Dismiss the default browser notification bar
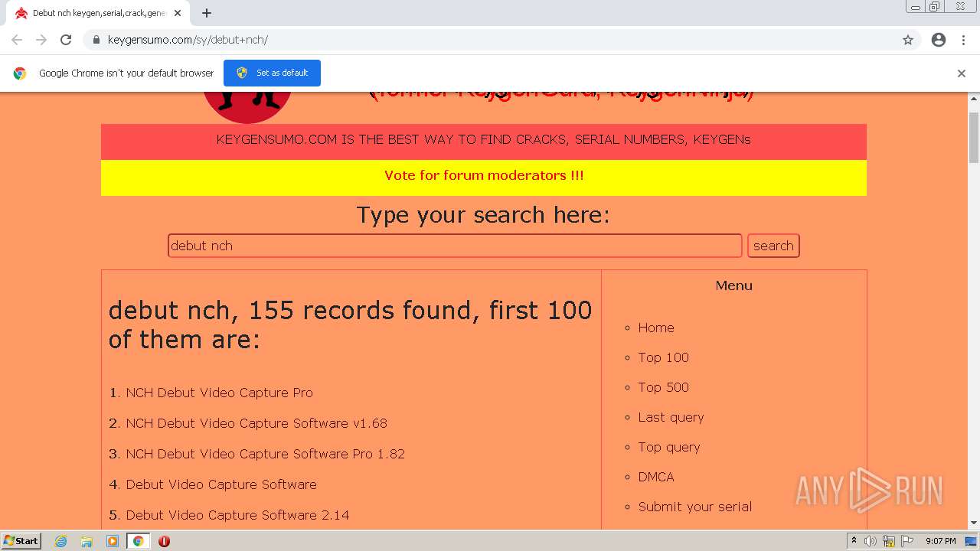 [962, 73]
